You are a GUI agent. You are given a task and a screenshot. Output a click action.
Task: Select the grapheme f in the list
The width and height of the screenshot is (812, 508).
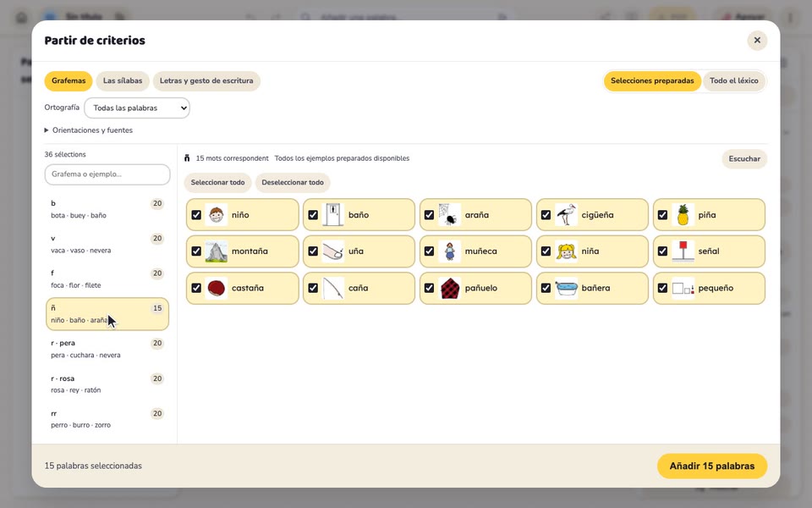click(107, 279)
